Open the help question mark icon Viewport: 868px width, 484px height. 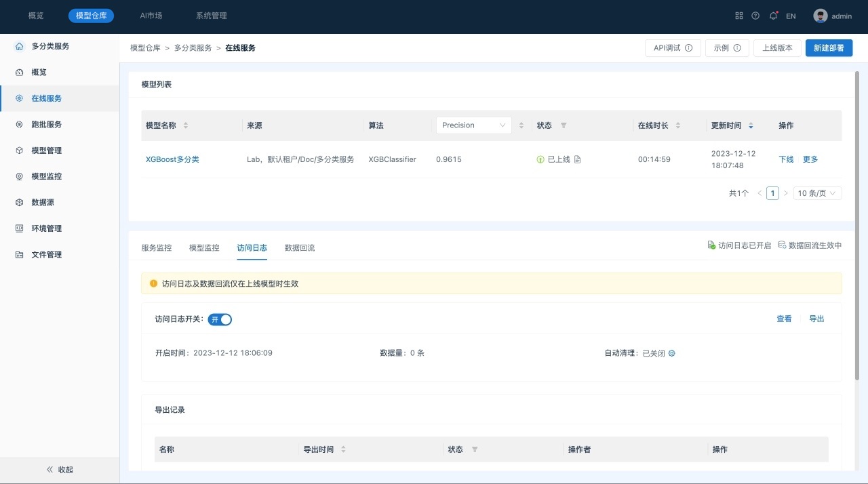(x=755, y=16)
